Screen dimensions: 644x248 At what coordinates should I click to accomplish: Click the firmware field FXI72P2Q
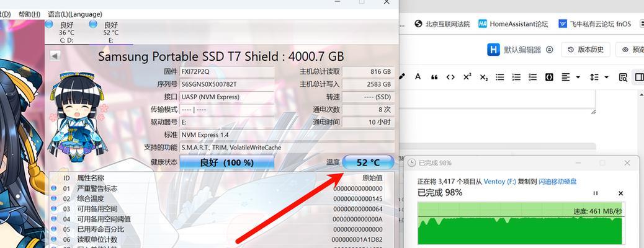point(227,72)
